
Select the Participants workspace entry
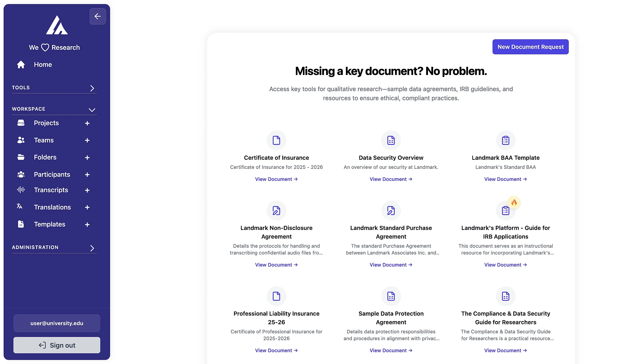pos(52,175)
